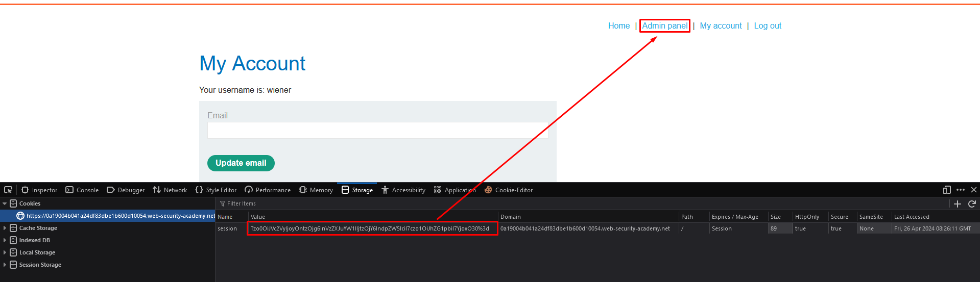Viewport: 980px width, 282px height.
Task: Expand the Session Storage node
Action: [5, 265]
